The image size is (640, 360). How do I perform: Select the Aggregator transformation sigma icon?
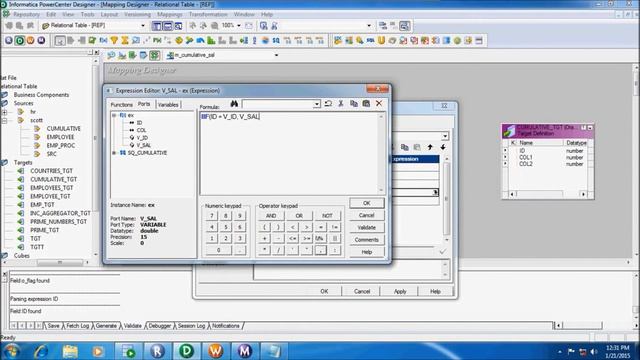tap(125, 40)
